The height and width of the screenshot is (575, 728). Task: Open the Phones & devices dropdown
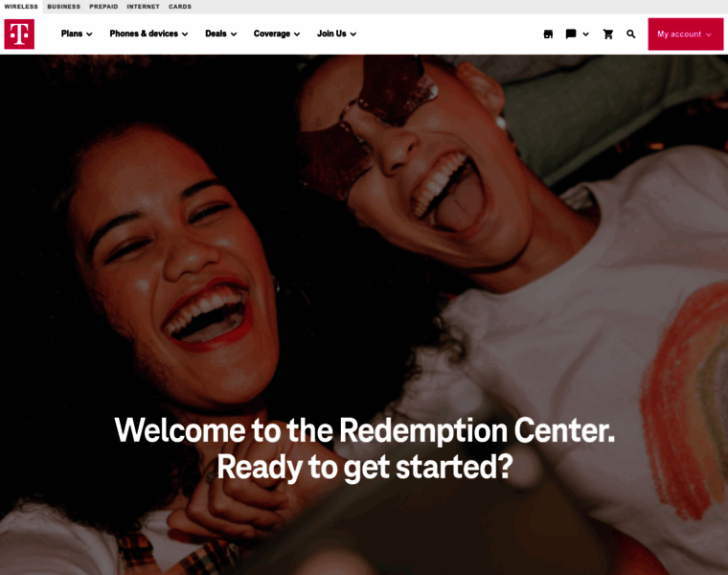(x=148, y=34)
